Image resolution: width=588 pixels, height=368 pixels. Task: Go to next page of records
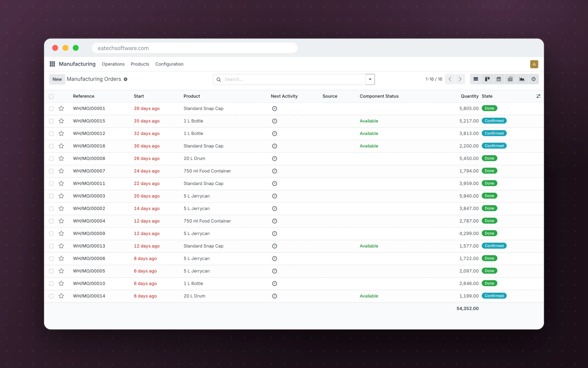click(460, 79)
